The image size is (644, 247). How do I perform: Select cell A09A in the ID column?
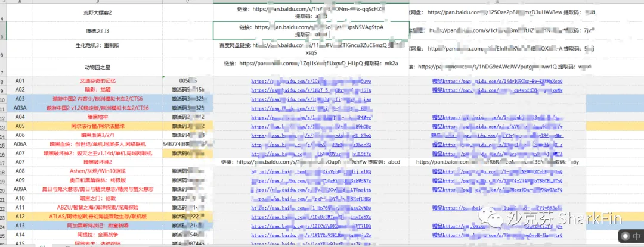tap(20, 189)
